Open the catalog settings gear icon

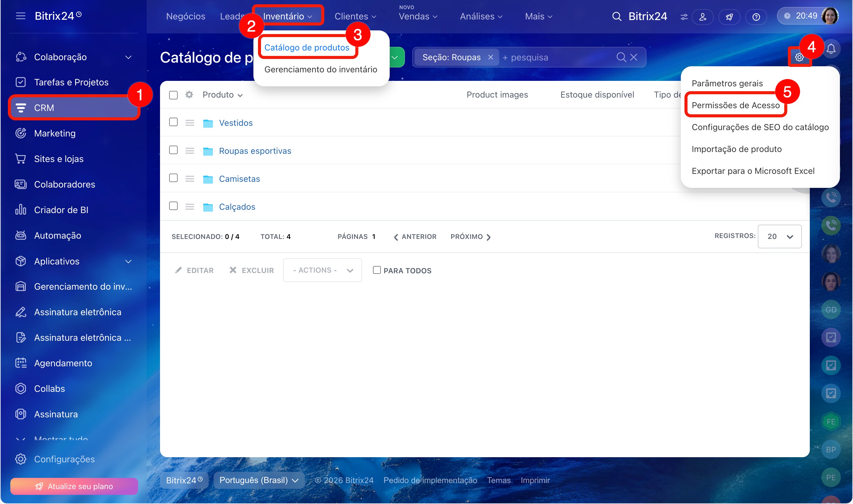[x=799, y=57]
